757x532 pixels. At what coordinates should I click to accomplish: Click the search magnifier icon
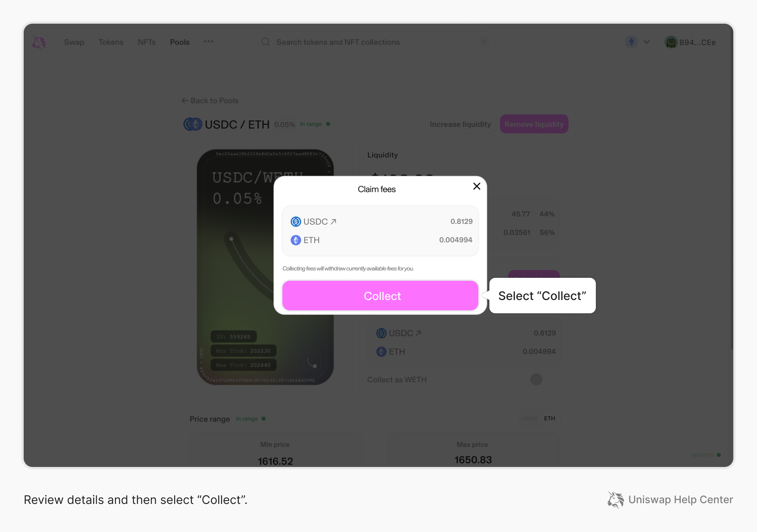pyautogui.click(x=265, y=42)
